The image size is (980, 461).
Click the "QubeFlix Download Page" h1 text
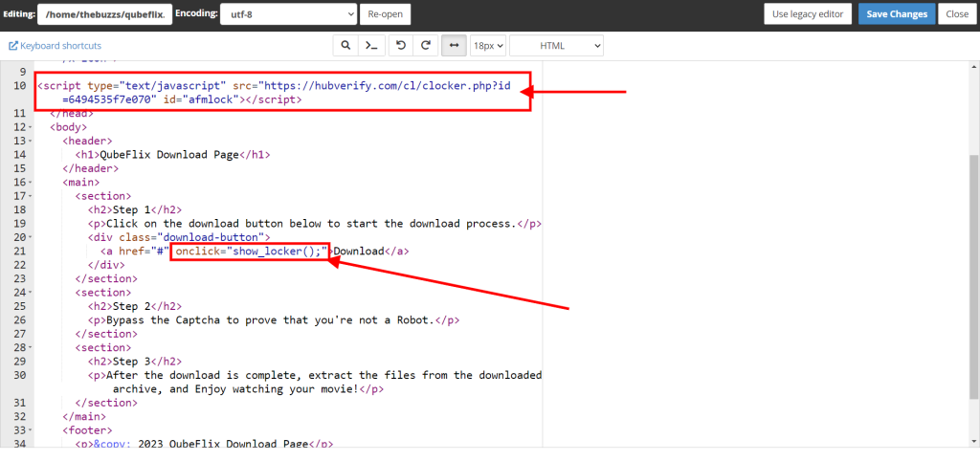tap(170, 155)
